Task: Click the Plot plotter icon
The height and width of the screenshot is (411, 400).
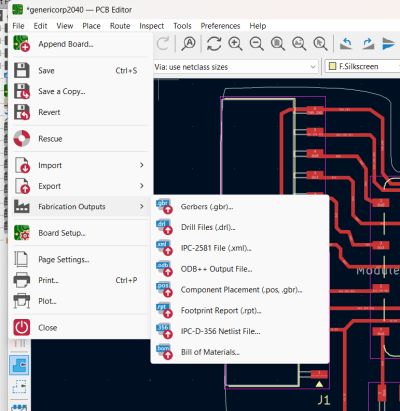Action: point(22,301)
